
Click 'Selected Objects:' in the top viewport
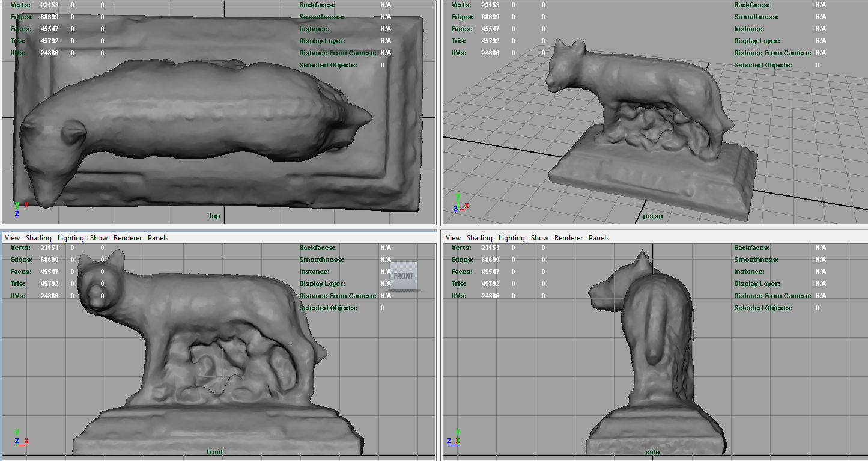(x=328, y=65)
